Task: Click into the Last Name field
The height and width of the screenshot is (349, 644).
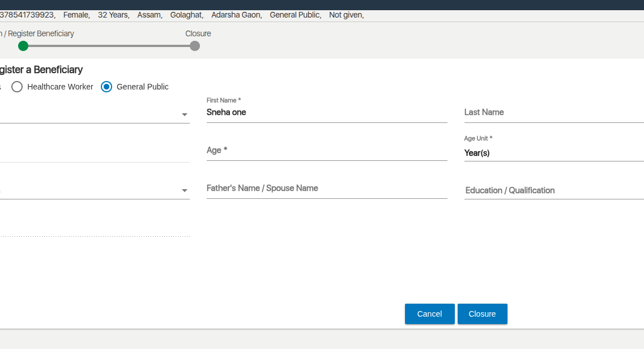Action: click(x=553, y=112)
